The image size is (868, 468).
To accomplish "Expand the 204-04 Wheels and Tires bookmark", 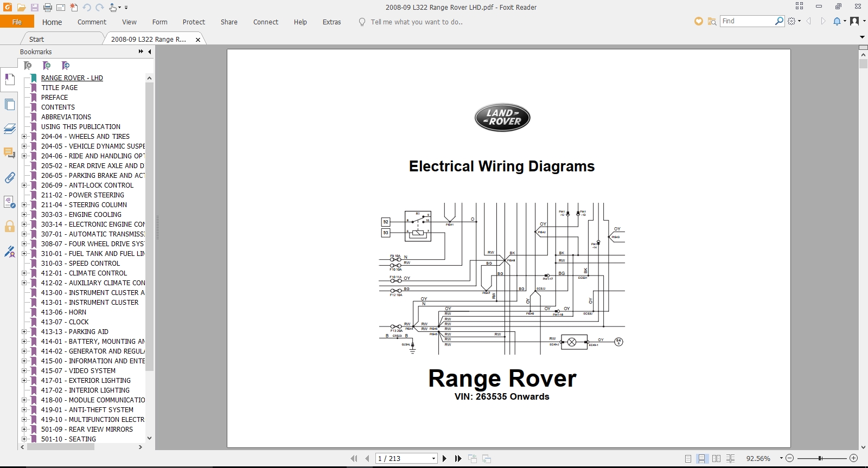I will [x=24, y=137].
